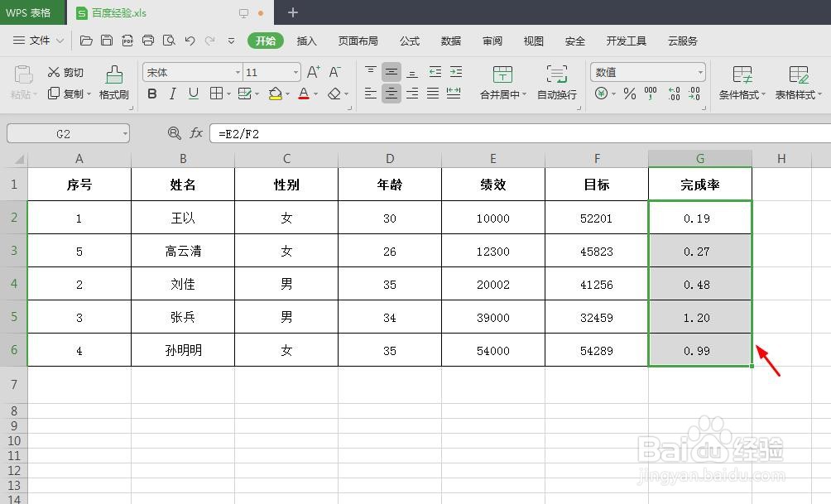Select the Format Painter (格式刷) tool
The width and height of the screenshot is (831, 504).
coord(113,80)
